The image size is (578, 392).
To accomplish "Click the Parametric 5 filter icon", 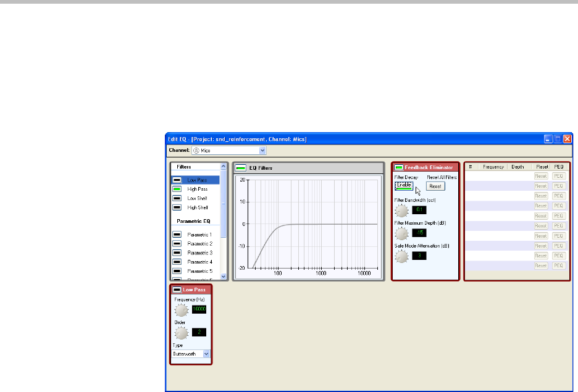I will 177,271.
